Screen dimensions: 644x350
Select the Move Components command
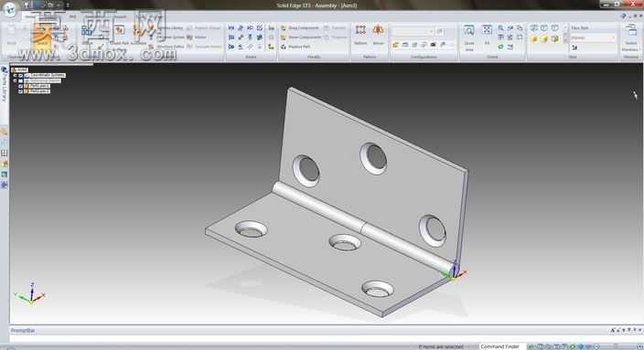[301, 37]
